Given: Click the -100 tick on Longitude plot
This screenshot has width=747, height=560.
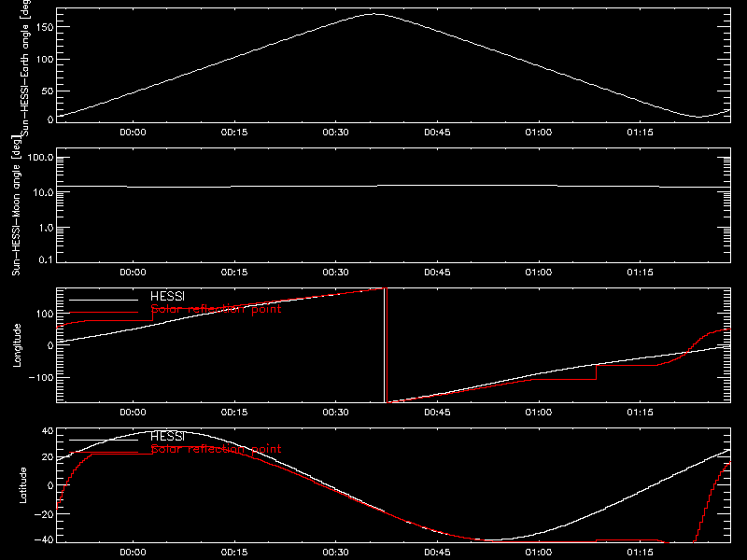Looking at the screenshot, I should tap(41, 378).
